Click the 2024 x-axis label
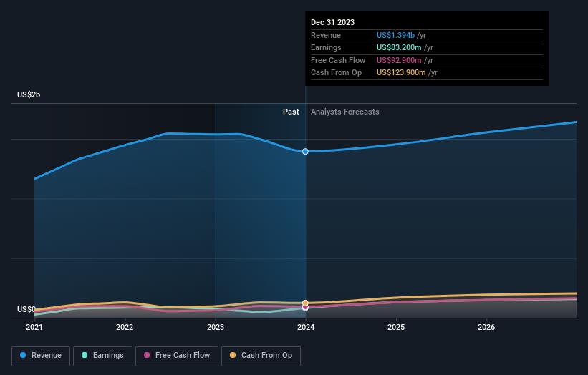Viewport: 588px width, 375px height. [x=306, y=328]
